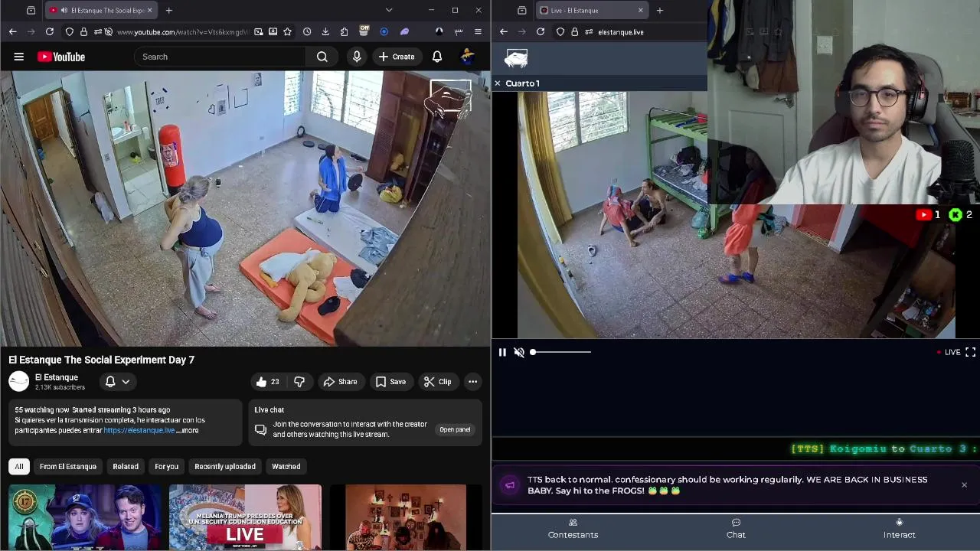Toggle the subscription notification bell for El Estanque

[x=110, y=381]
